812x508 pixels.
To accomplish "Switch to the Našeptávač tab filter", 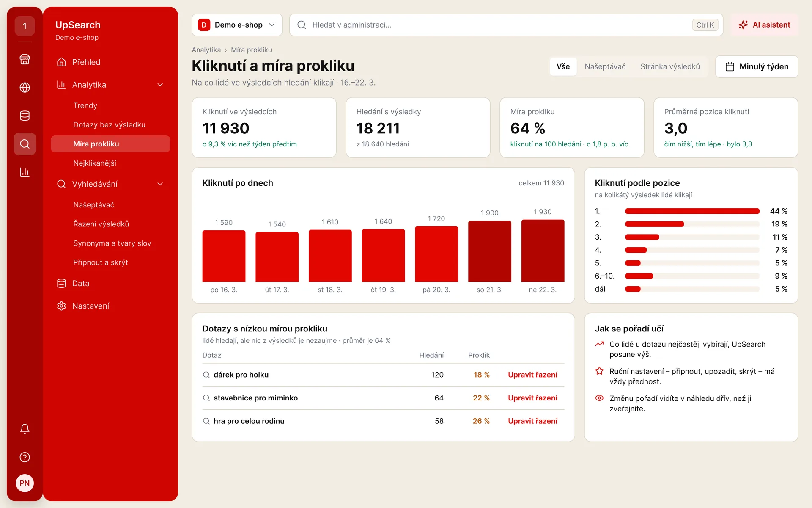I will point(605,66).
